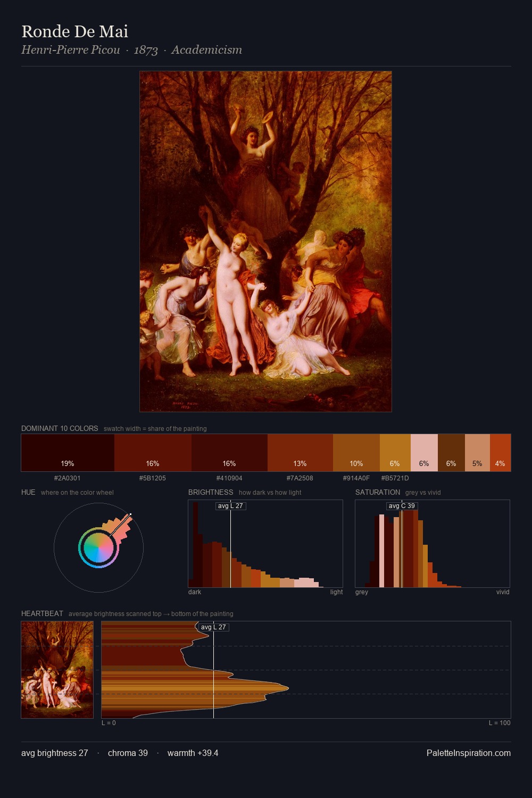Click the hex code text '#914A0F'

tap(356, 478)
